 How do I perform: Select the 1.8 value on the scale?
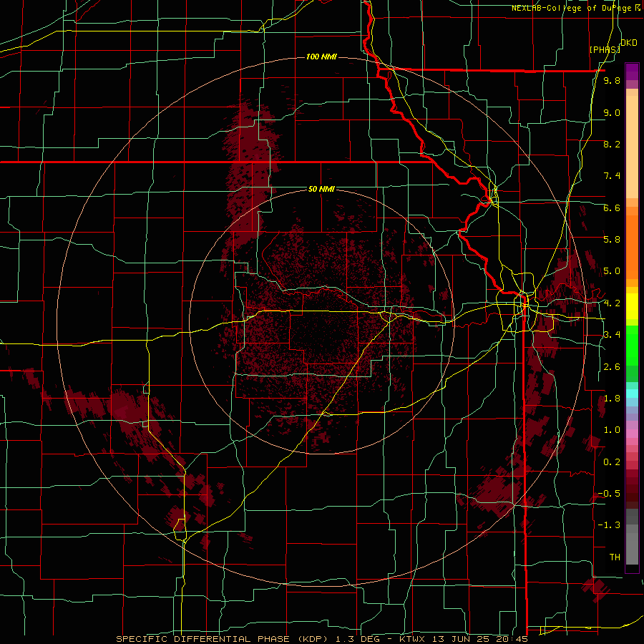(612, 399)
